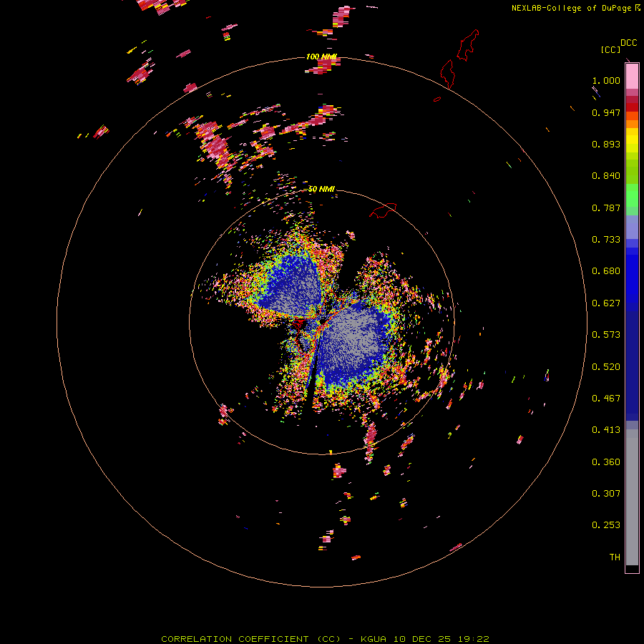Click the Correlation Coefficient KGUA caption
Image resolution: width=644 pixels, height=644 pixels.
[x=325, y=639]
